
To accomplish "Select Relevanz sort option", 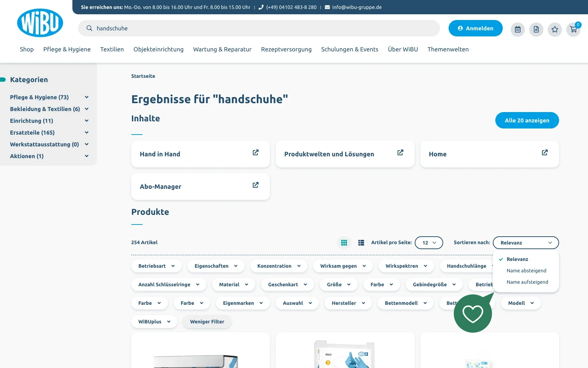I will [x=517, y=259].
